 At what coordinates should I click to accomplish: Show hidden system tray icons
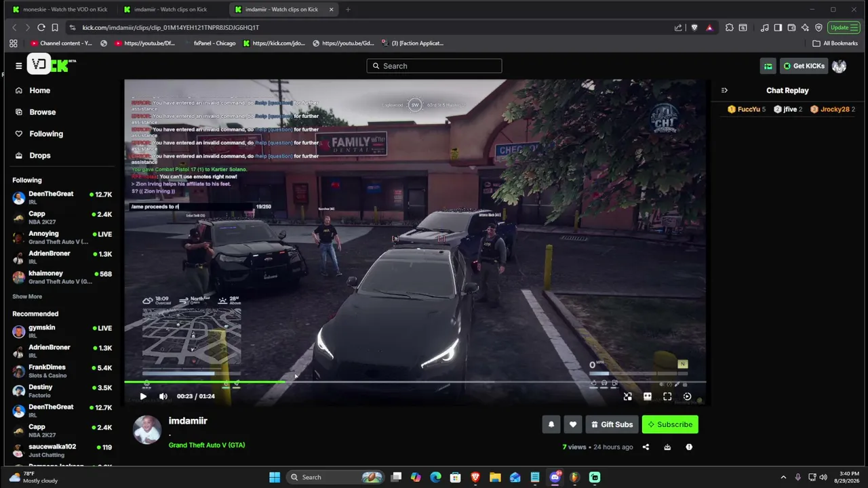tap(783, 477)
